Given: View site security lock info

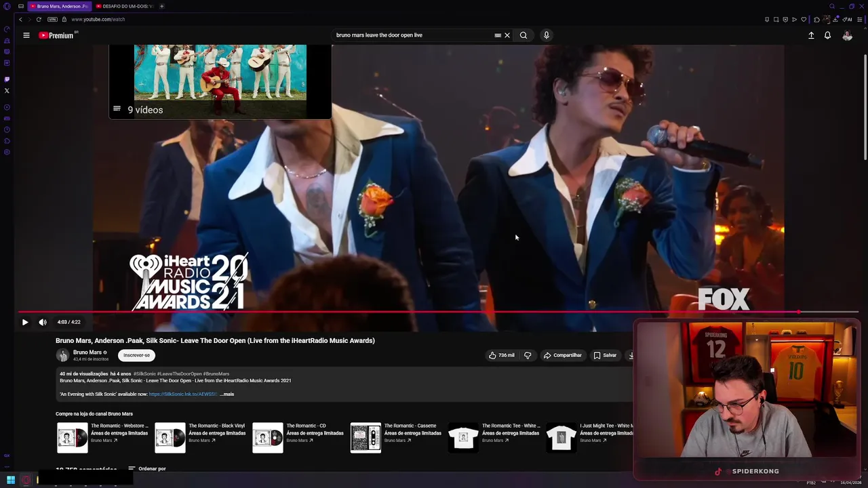Looking at the screenshot, I should coord(64,19).
